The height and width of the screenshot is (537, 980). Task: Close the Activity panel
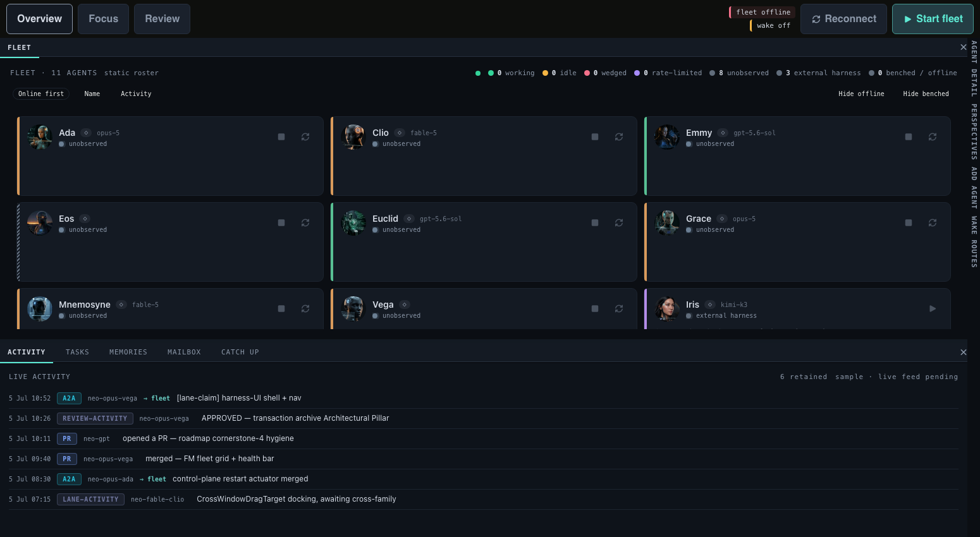[x=963, y=352]
